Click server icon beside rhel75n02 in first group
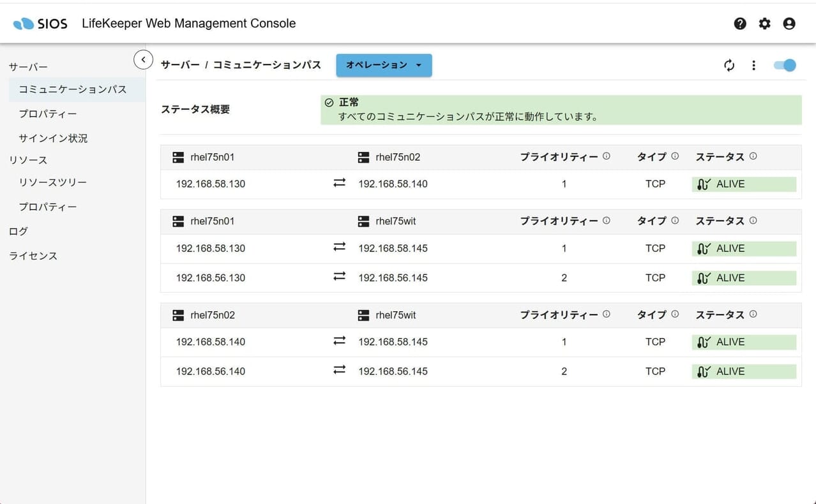This screenshot has height=504, width=816. [x=363, y=157]
